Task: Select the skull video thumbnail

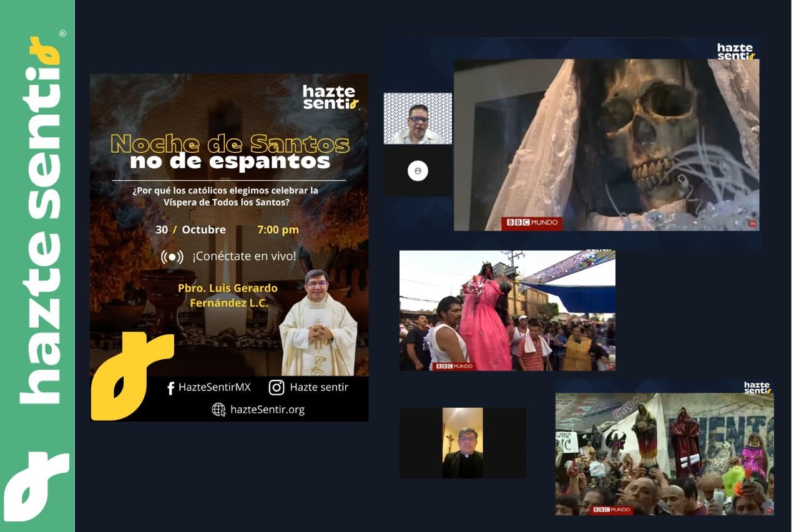Action: 605,143
